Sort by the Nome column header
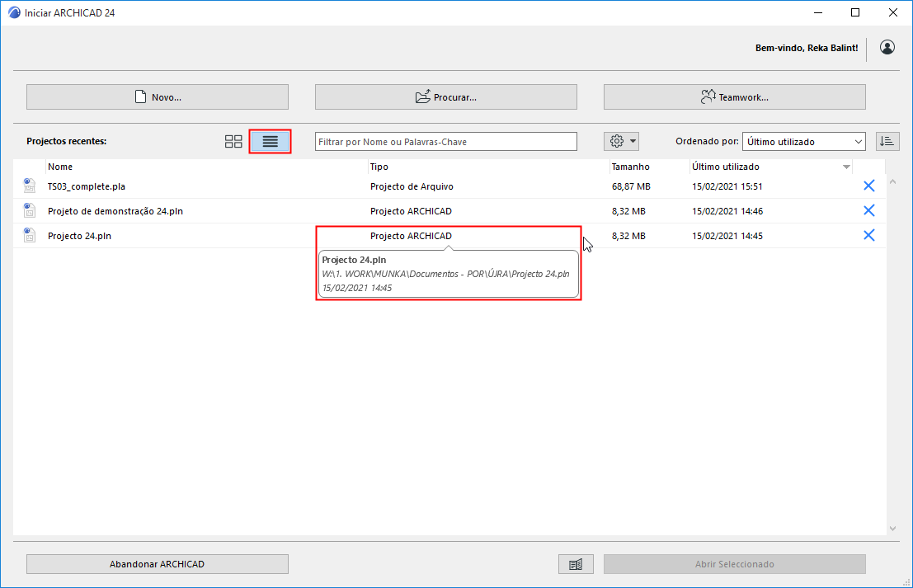 (207, 167)
